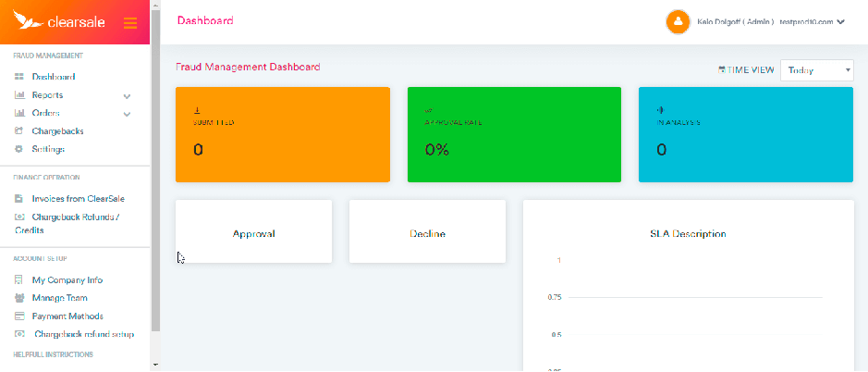This screenshot has width=868, height=372.
Task: Open Dashboard in the sidebar
Action: [53, 77]
